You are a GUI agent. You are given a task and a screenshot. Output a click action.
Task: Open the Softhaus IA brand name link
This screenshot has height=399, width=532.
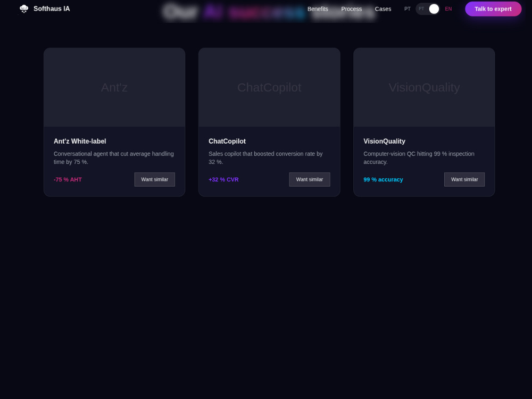52,9
